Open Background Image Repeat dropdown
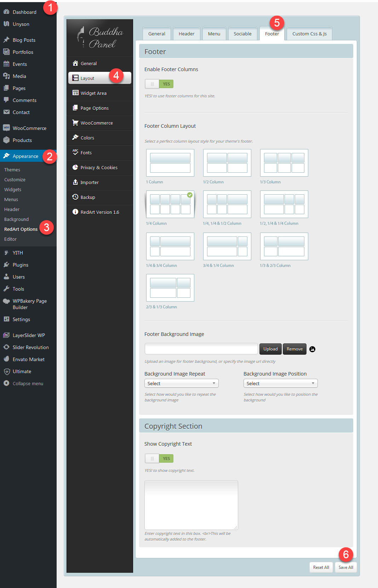The height and width of the screenshot is (588, 378). [181, 383]
